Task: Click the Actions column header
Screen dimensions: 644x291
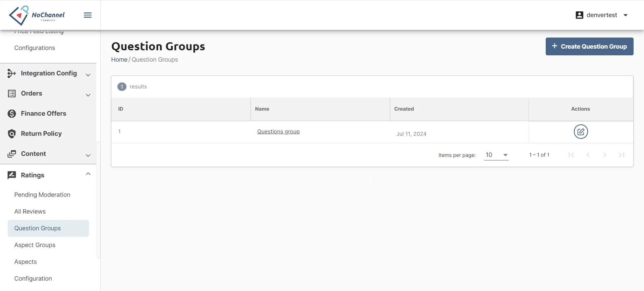Action: [580, 109]
